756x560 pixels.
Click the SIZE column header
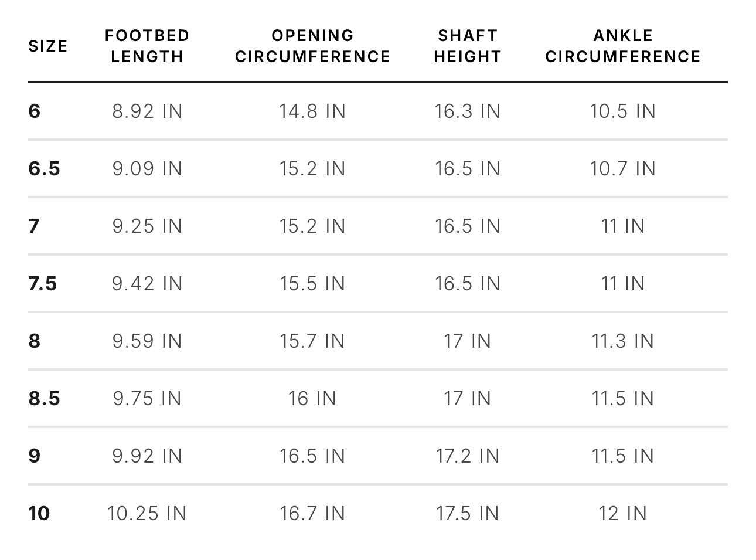tap(48, 46)
